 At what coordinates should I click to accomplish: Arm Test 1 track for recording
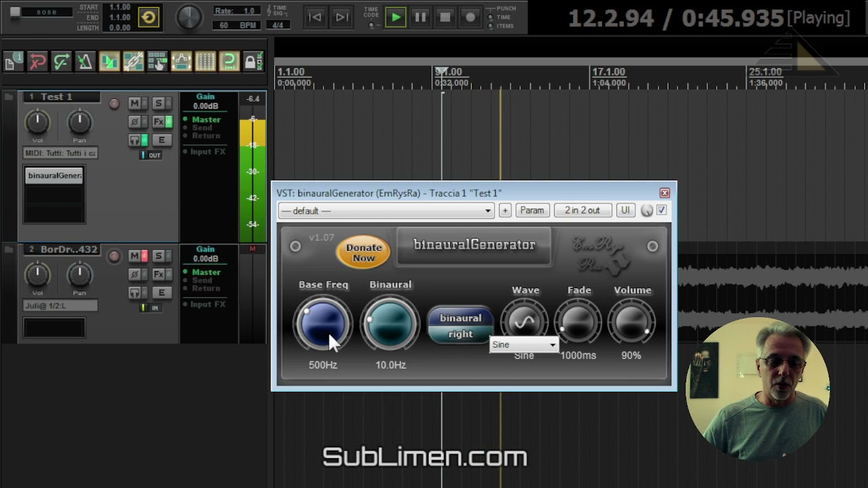pos(114,104)
